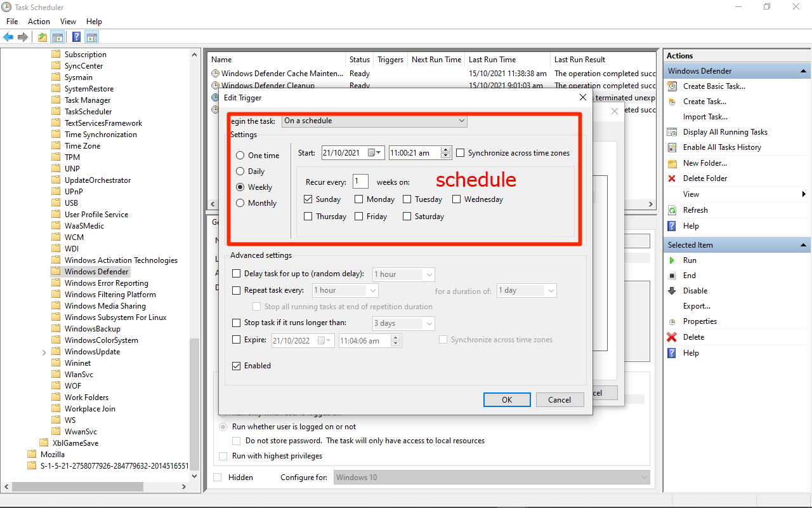Select the One time radio button
This screenshot has width=812, height=508.
coord(240,156)
